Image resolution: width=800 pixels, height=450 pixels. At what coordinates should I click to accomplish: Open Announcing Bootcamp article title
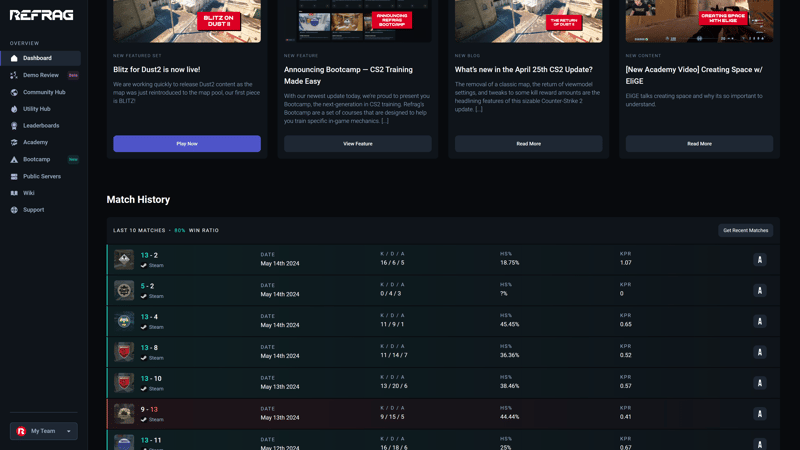pyautogui.click(x=348, y=75)
